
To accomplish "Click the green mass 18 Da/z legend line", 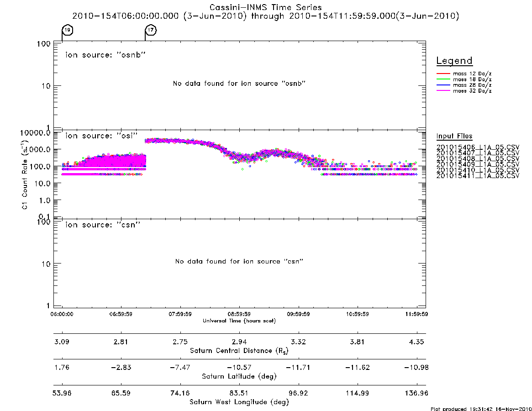I will coord(443,79).
